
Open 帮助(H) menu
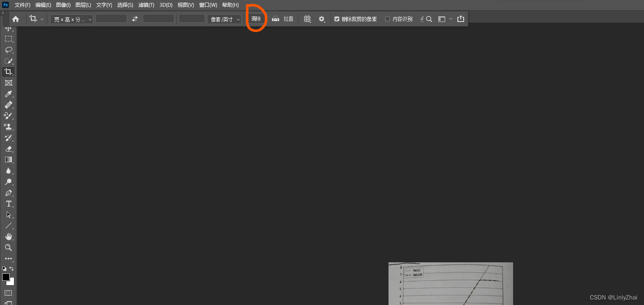pos(230,5)
